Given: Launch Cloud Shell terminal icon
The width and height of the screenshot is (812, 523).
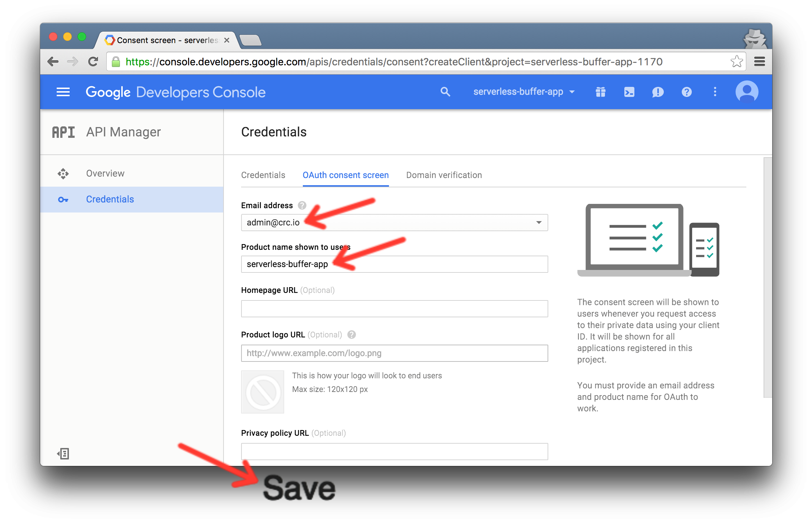Looking at the screenshot, I should tap(629, 92).
